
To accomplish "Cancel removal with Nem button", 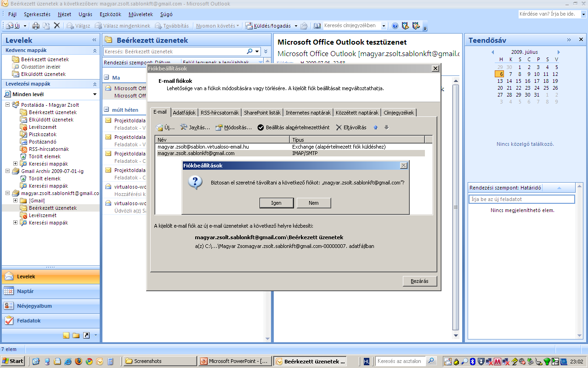I will (314, 203).
